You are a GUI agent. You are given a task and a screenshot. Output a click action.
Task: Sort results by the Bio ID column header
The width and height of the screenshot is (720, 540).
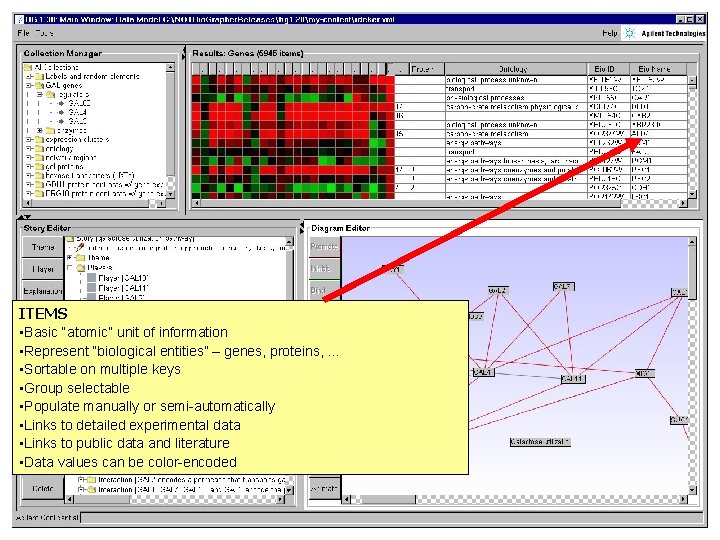608,69
